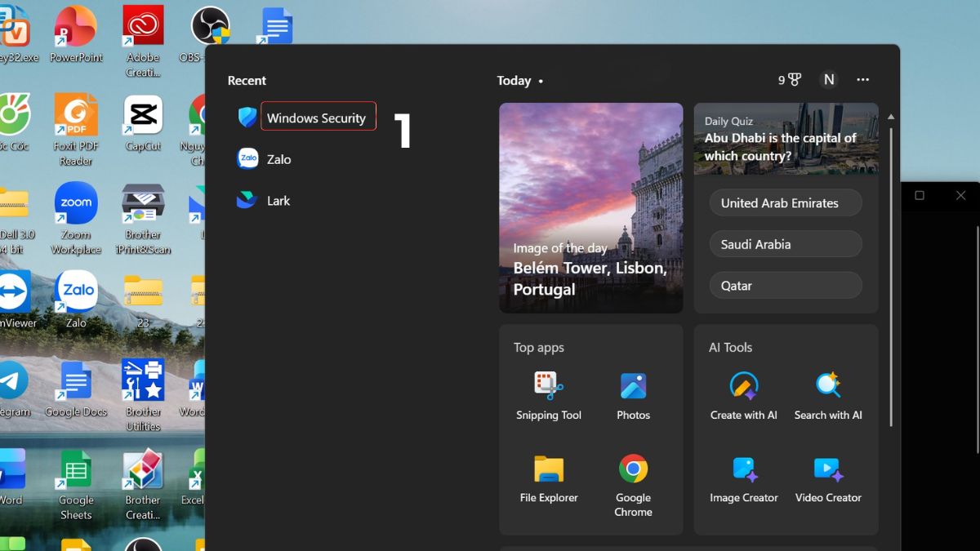The image size is (980, 551).
Task: Select the folder named 23 on desktop
Action: 143,300
